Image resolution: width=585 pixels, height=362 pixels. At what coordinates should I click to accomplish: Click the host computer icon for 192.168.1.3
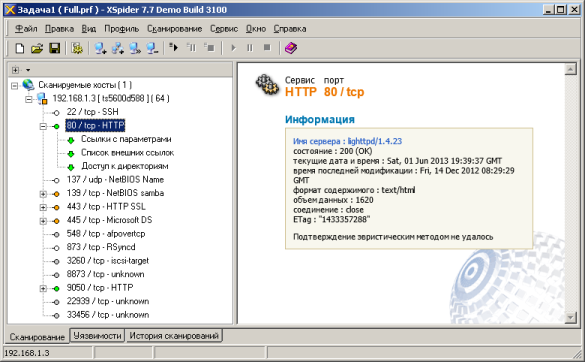(x=42, y=99)
